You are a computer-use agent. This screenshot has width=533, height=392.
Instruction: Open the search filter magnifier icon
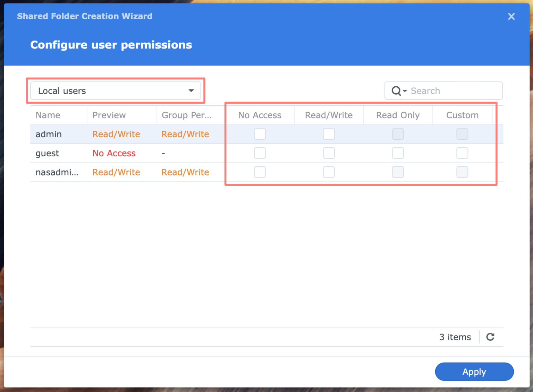[397, 90]
